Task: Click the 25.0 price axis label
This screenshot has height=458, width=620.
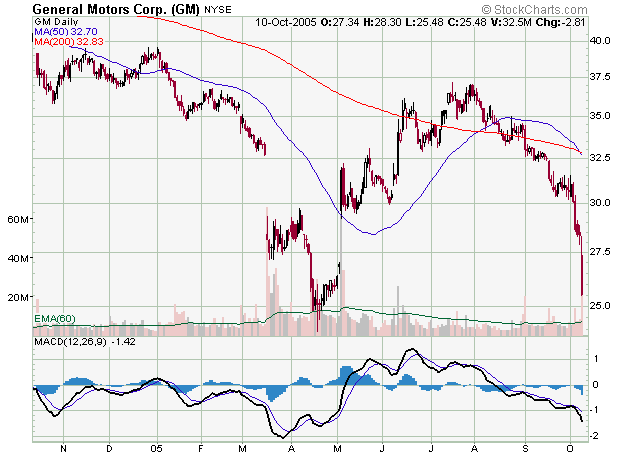Action: click(x=599, y=305)
